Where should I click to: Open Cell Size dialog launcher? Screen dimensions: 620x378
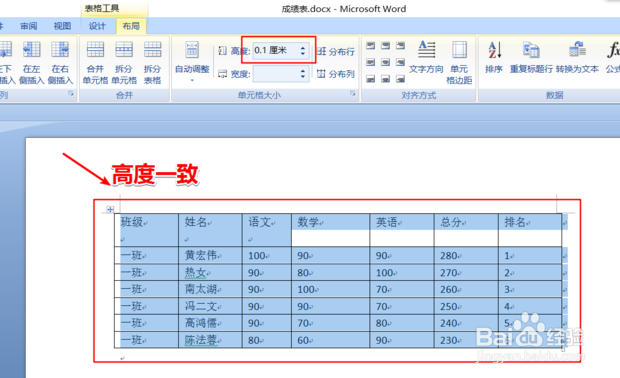352,94
